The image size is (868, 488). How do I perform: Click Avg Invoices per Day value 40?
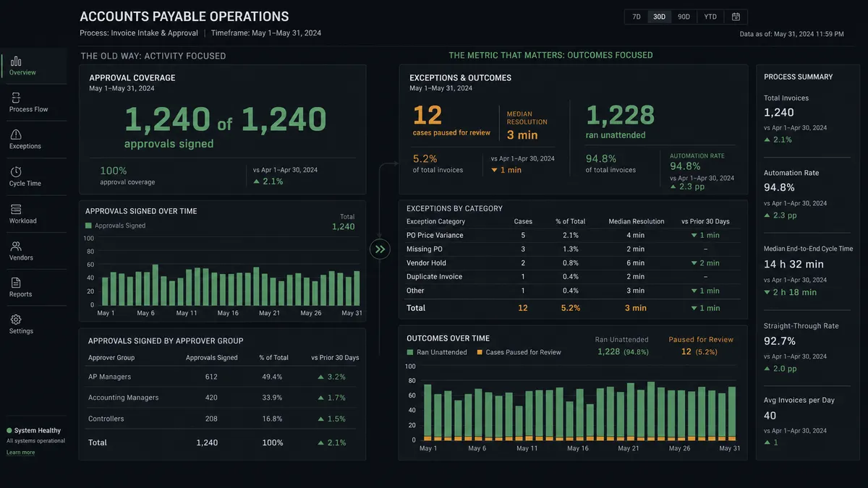pyautogui.click(x=770, y=416)
